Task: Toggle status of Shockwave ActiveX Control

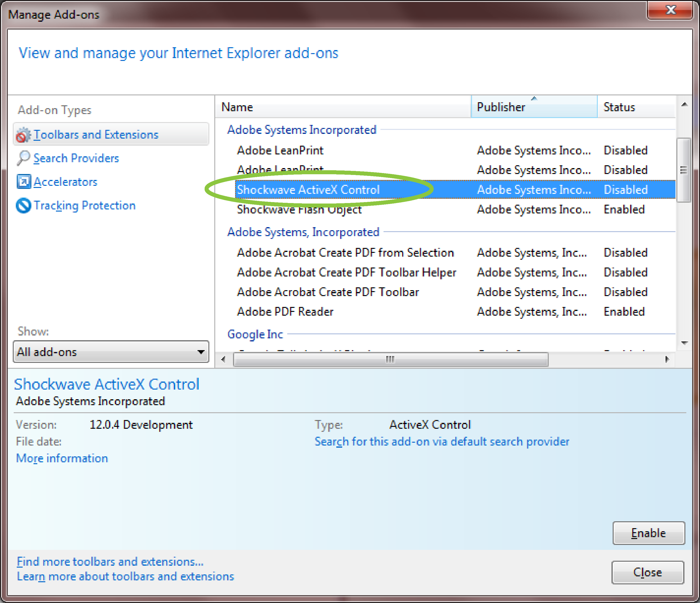Action: coord(648,535)
